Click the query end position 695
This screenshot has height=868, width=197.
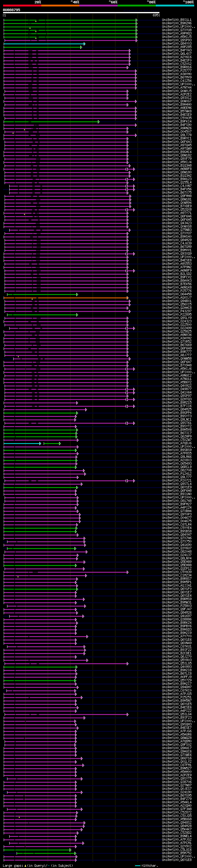(155, 15)
